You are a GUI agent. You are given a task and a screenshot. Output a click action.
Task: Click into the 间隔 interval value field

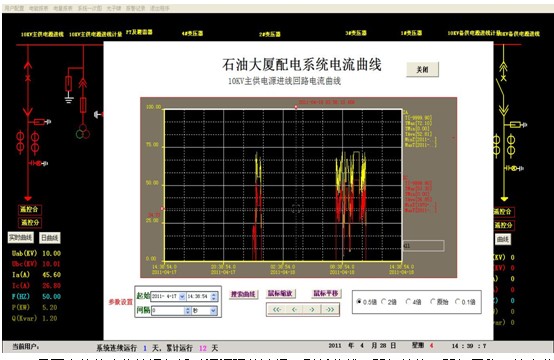coord(168,311)
